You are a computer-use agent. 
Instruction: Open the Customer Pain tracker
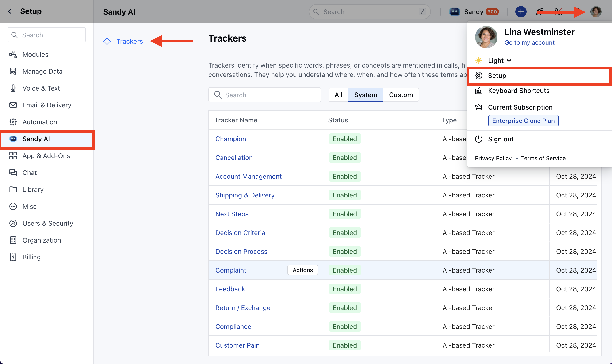coord(237,345)
